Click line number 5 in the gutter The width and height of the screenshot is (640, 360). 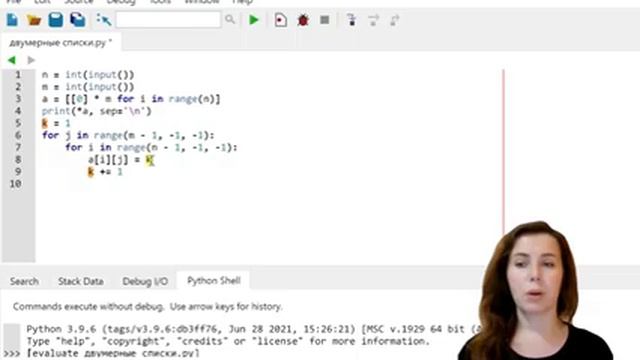pos(18,123)
